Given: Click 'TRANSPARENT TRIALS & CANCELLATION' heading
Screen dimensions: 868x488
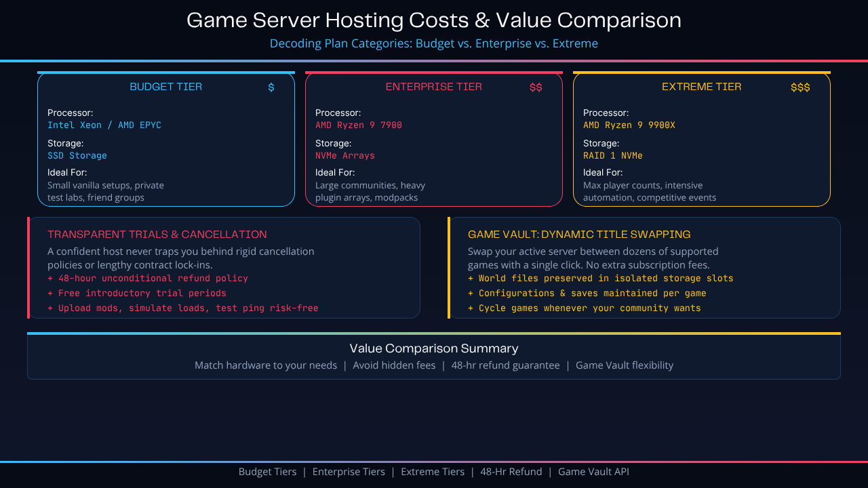Looking at the screenshot, I should [157, 235].
